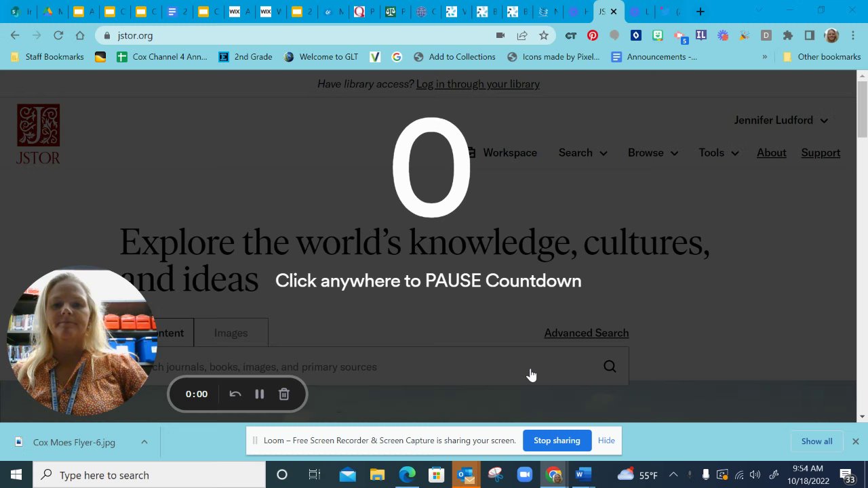868x488 pixels.
Task: Click the Loom webcam bubble
Action: coord(81,342)
